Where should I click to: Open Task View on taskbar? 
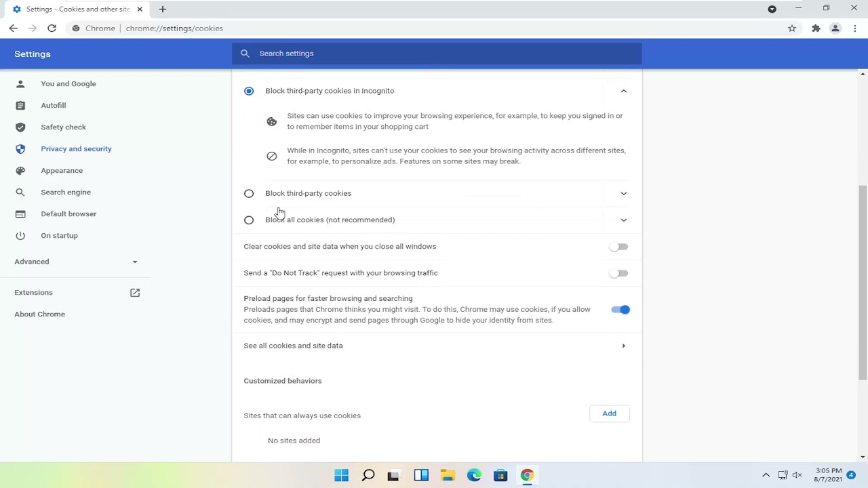[x=393, y=475]
